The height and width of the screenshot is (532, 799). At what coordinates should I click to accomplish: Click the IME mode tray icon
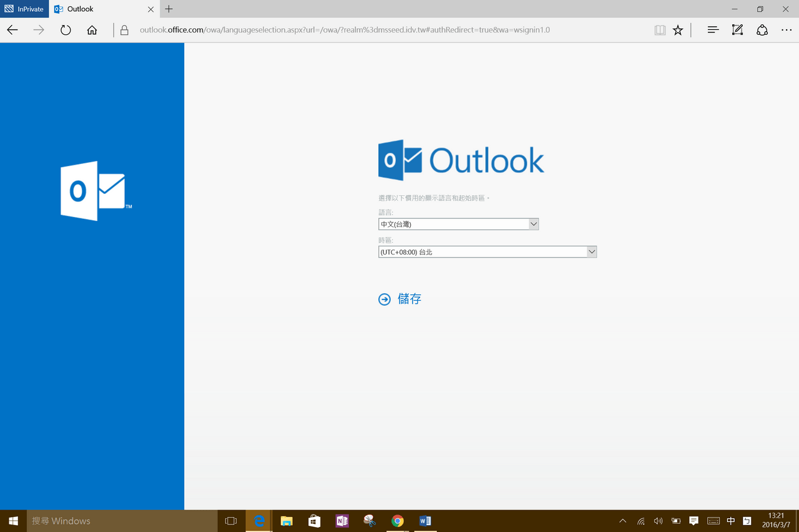pos(748,521)
